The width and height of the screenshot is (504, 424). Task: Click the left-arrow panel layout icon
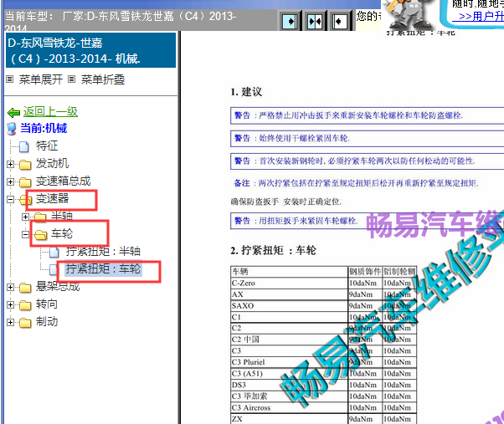(339, 22)
